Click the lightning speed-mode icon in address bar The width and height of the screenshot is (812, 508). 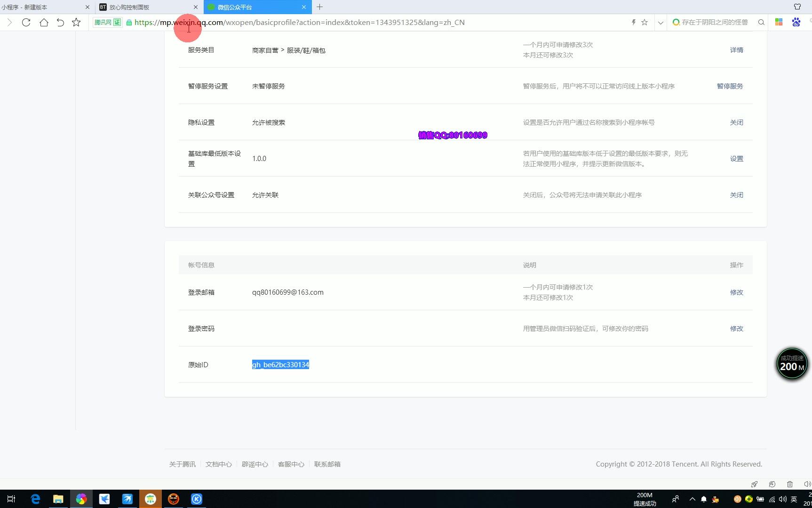(634, 22)
